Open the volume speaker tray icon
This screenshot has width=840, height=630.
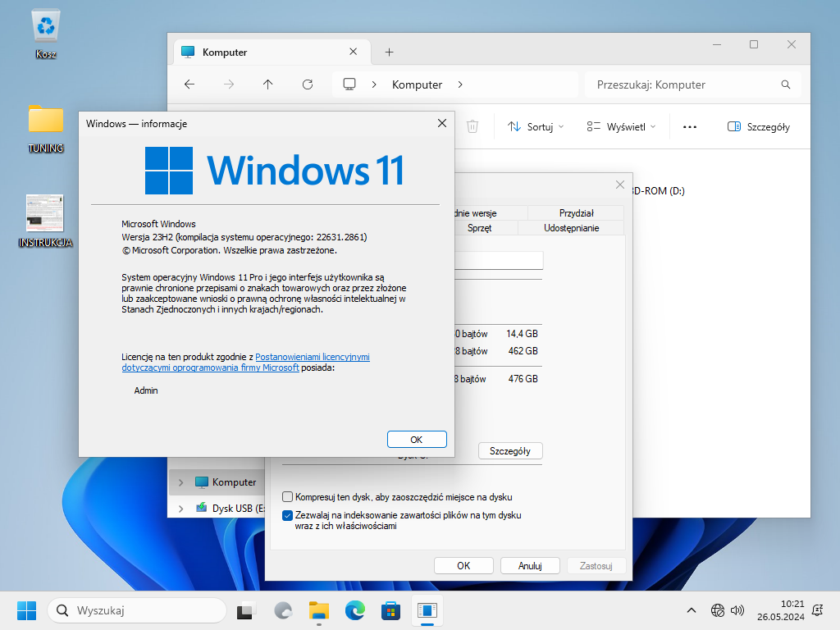coord(737,610)
